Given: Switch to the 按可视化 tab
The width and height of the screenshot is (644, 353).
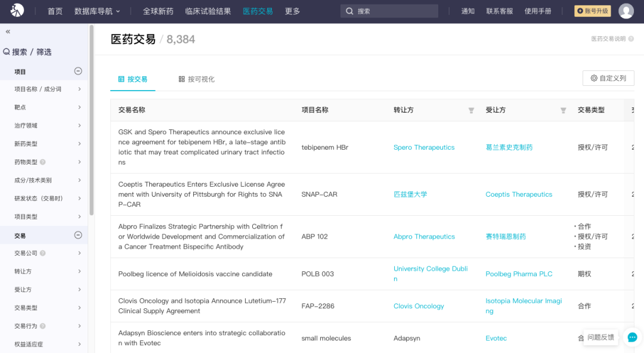Looking at the screenshot, I should point(196,79).
